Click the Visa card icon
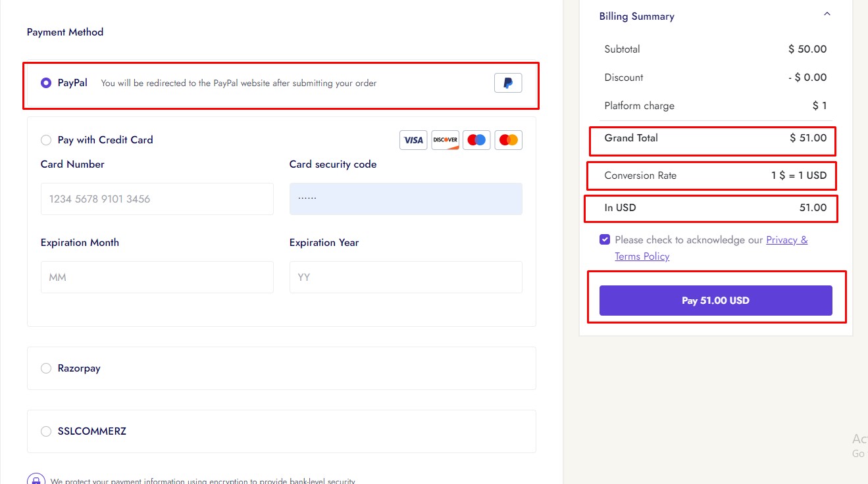868x484 pixels. pyautogui.click(x=413, y=140)
